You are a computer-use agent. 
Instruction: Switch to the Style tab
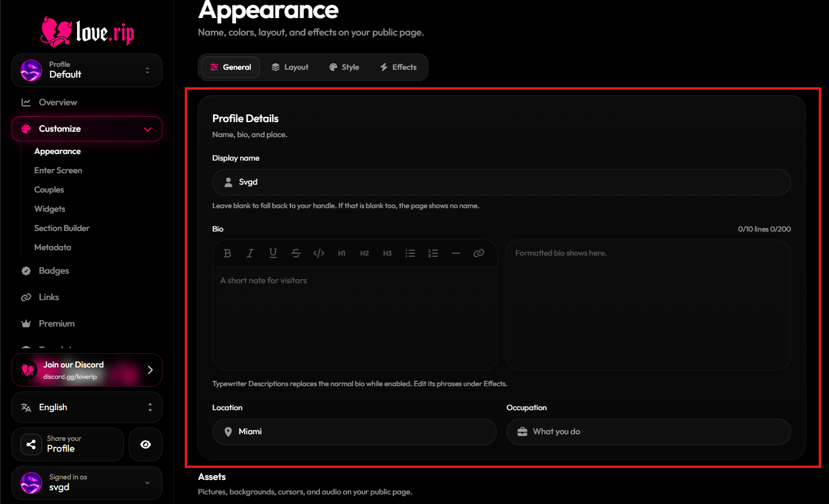click(344, 67)
